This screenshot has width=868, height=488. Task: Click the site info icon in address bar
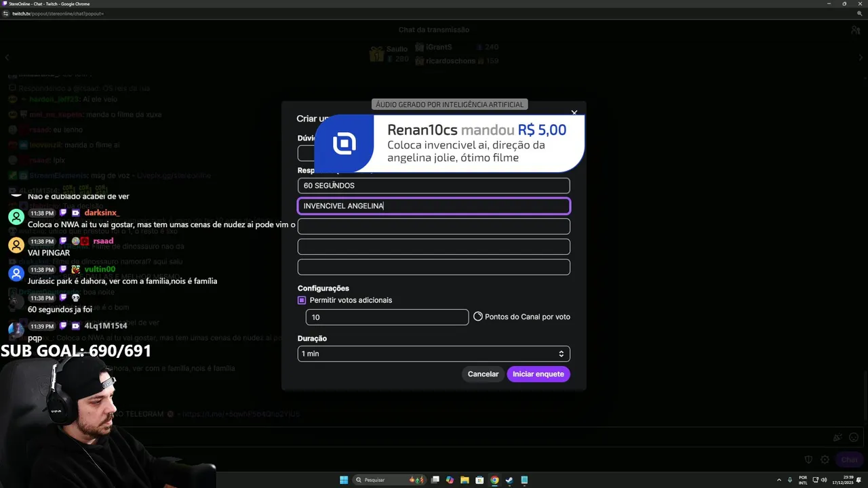pyautogui.click(x=5, y=14)
